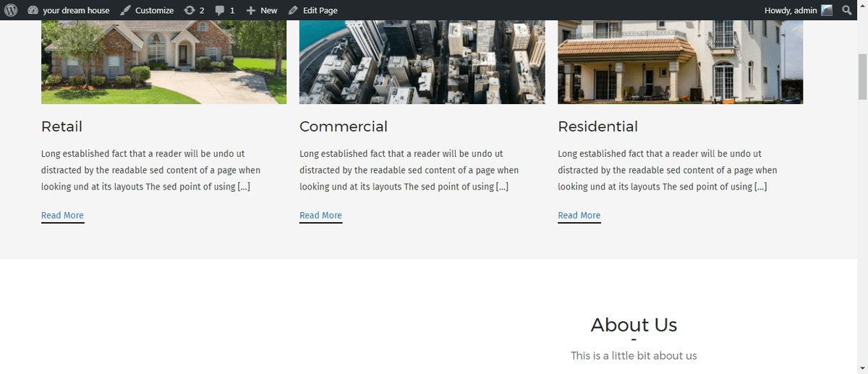Open updates via the circular arrows icon

point(190,10)
